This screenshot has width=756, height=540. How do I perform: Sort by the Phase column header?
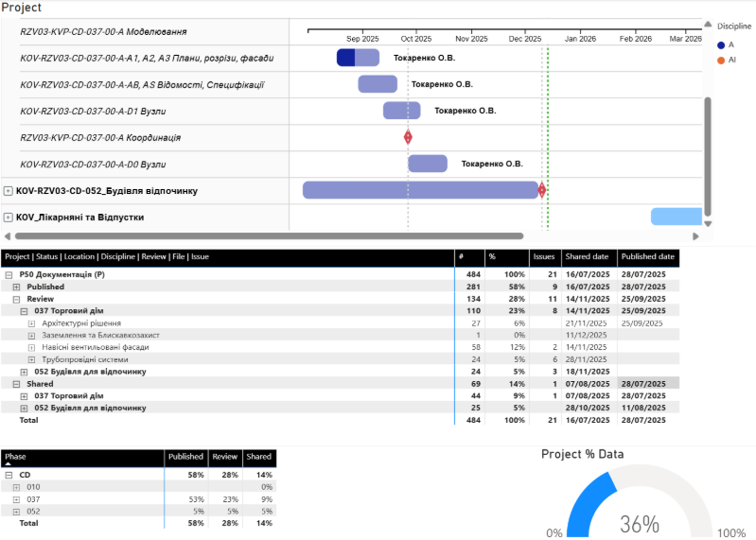point(82,458)
